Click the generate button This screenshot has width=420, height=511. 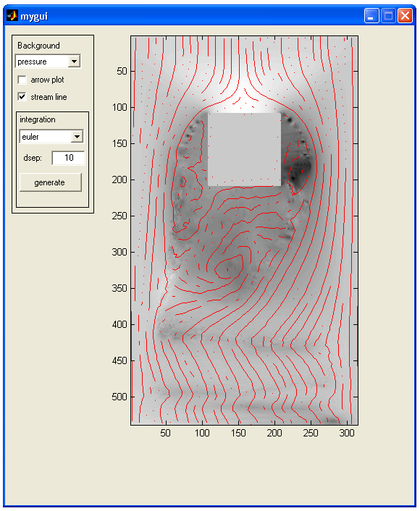point(51,182)
